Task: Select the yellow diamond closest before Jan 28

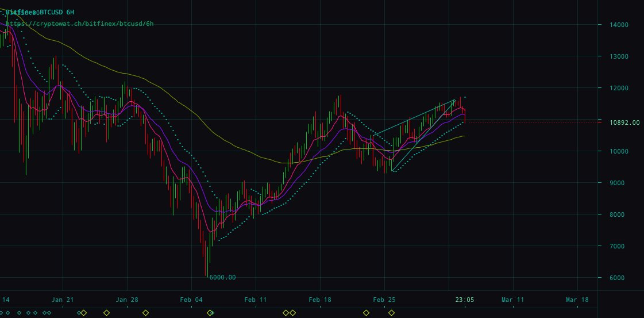Action: 106,313
